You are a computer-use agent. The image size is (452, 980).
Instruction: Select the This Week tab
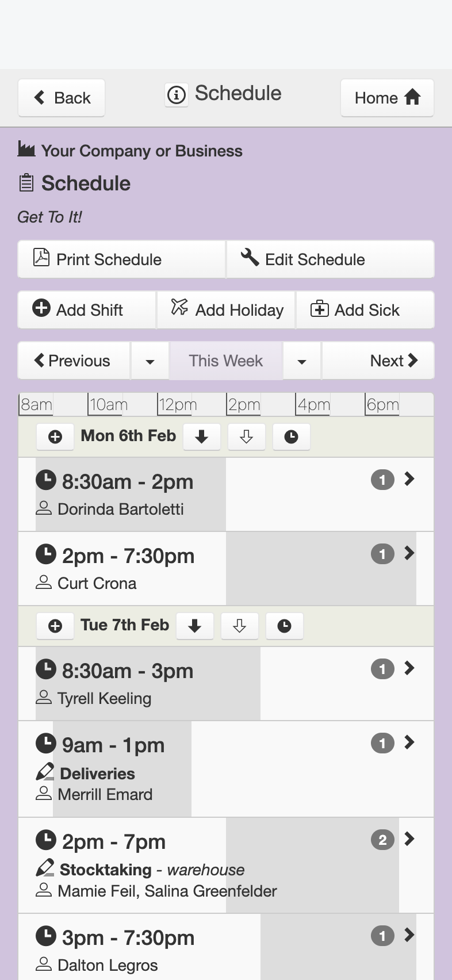tap(226, 361)
